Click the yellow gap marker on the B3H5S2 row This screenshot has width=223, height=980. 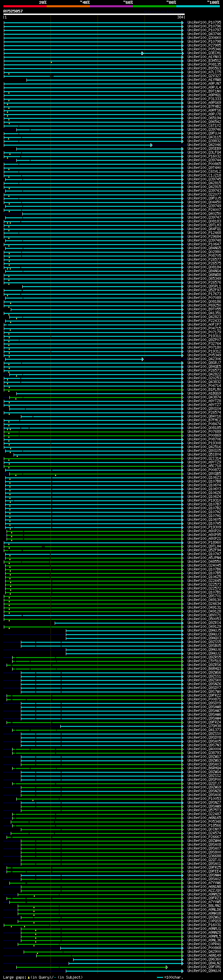51,62
